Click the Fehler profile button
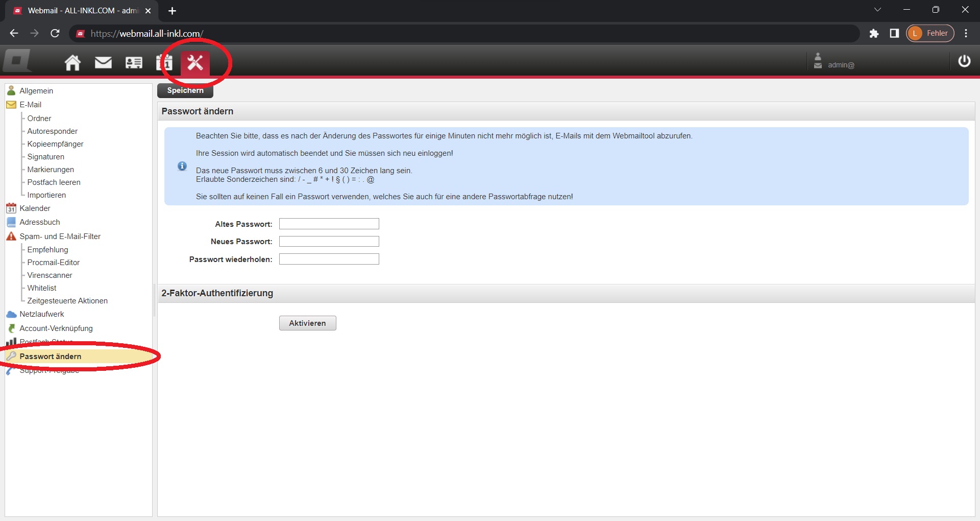The height and width of the screenshot is (521, 980). (x=930, y=33)
